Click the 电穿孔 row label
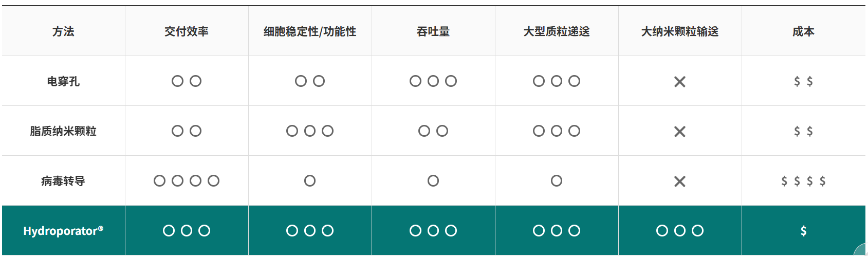The width and height of the screenshot is (868, 256). point(63,81)
